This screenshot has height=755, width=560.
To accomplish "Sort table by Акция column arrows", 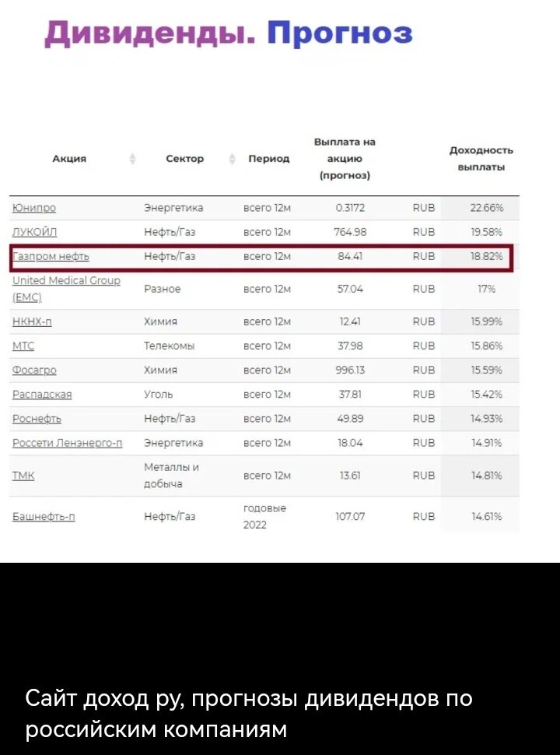I will click(133, 159).
